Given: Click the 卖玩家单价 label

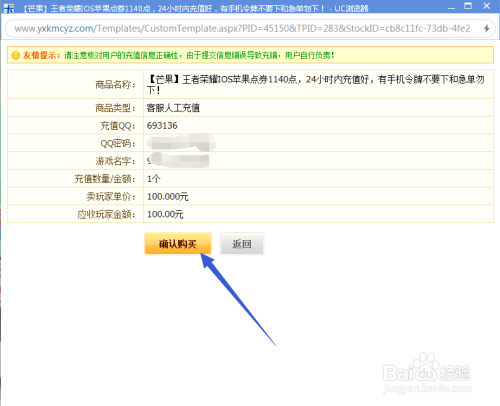Looking at the screenshot, I should tap(111, 197).
